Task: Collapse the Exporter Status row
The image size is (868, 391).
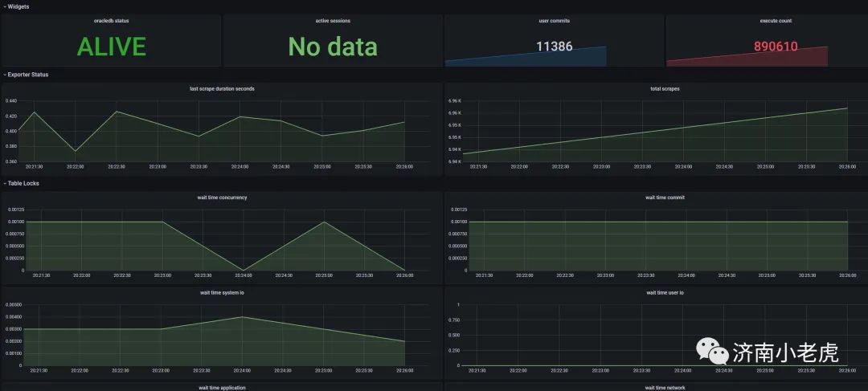Action: tap(26, 75)
